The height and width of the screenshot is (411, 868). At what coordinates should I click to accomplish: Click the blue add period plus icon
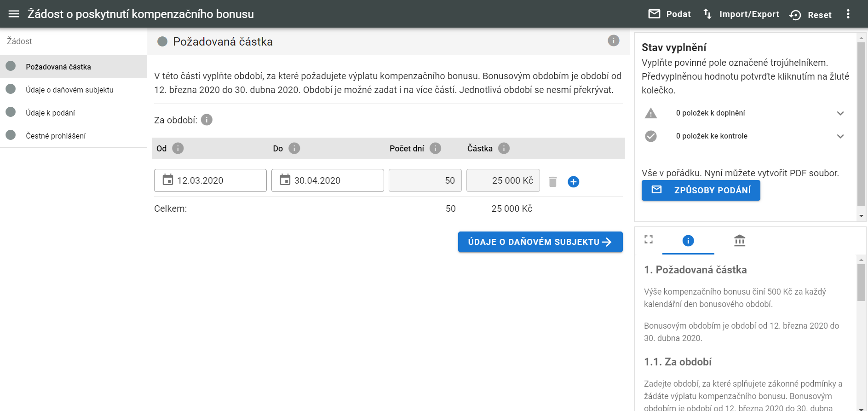(x=573, y=182)
